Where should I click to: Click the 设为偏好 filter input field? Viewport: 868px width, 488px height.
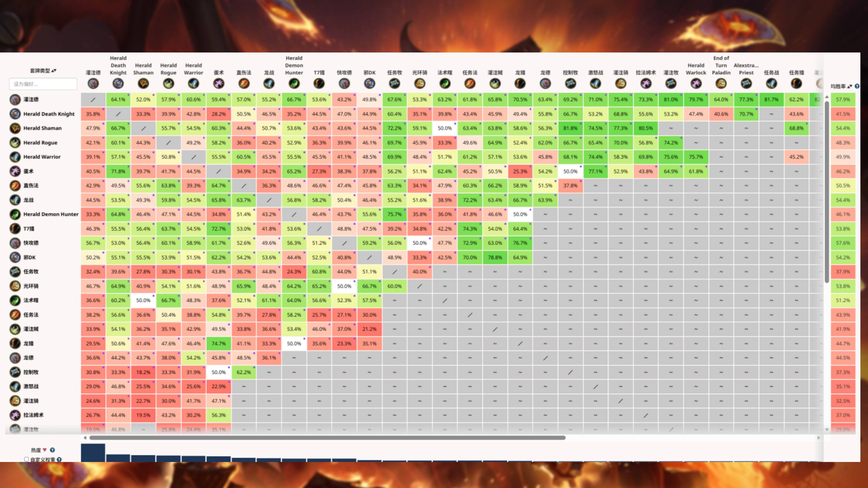point(43,84)
